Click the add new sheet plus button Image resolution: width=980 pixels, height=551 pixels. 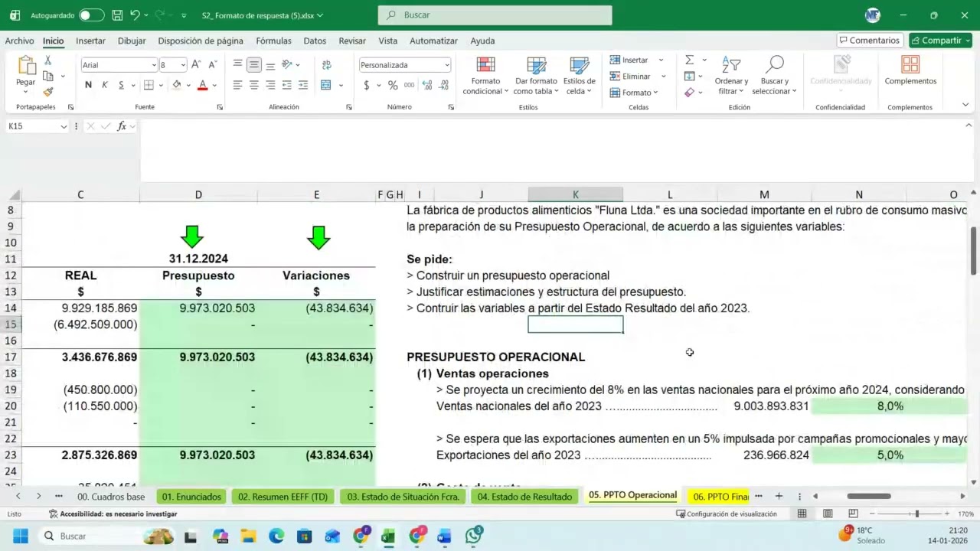(779, 496)
